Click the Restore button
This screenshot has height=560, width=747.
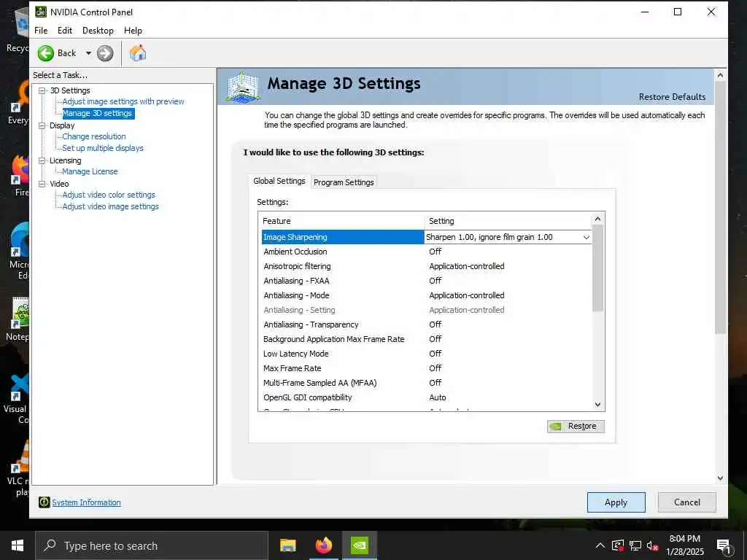pos(576,426)
